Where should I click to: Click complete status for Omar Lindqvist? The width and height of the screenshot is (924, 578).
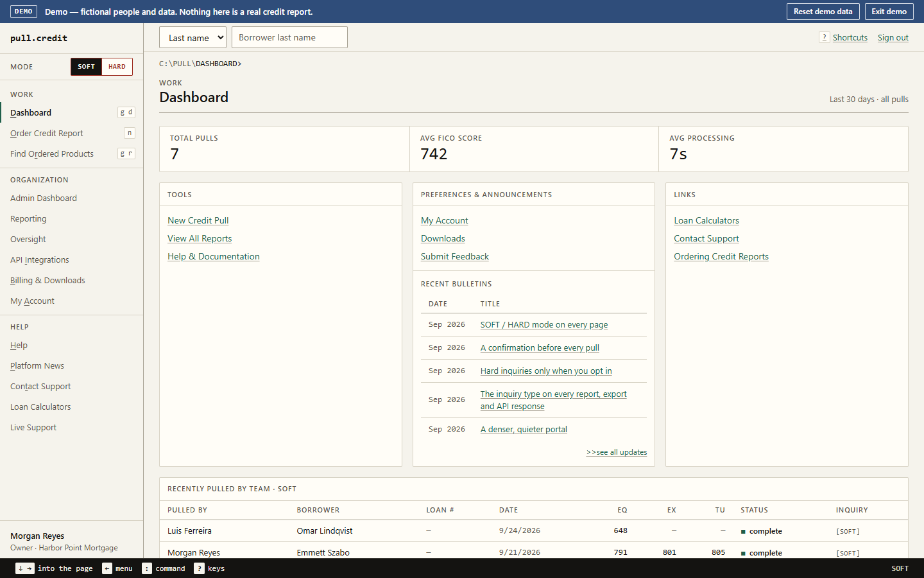(762, 531)
